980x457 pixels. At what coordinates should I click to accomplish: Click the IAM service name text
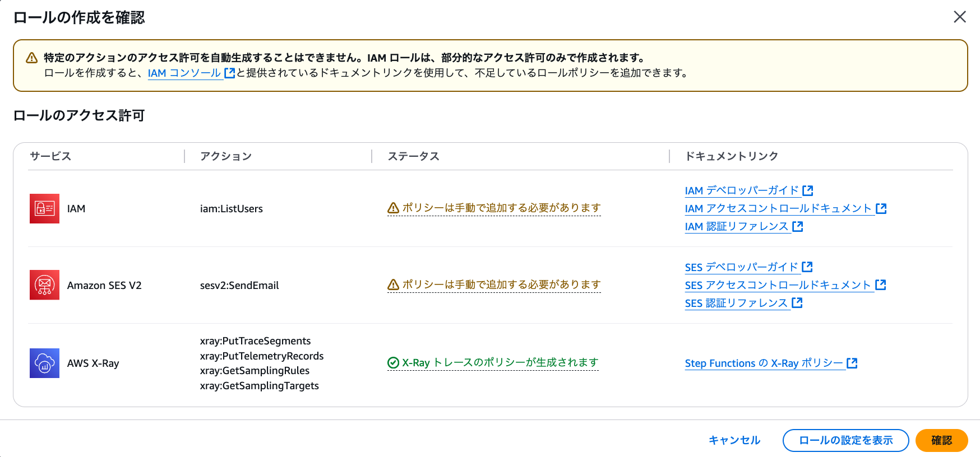point(76,209)
